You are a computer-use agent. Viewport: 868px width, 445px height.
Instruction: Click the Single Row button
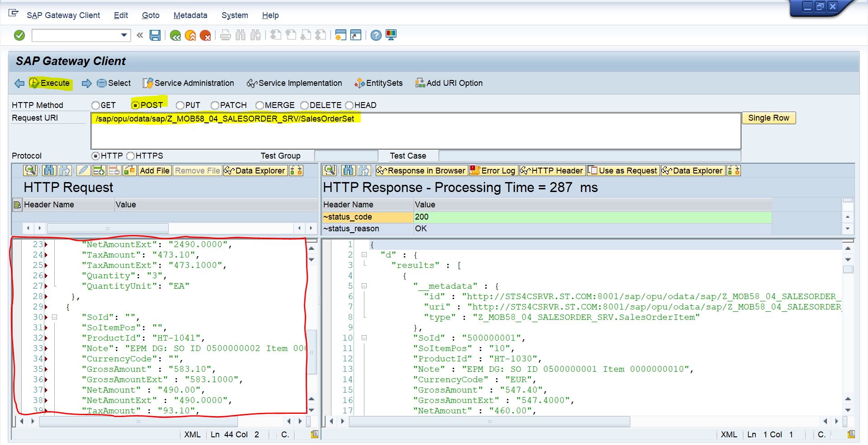coord(768,118)
